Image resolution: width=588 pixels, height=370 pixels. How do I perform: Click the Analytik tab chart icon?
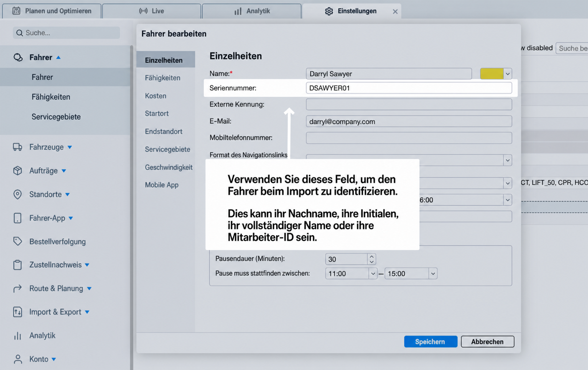pyautogui.click(x=238, y=11)
